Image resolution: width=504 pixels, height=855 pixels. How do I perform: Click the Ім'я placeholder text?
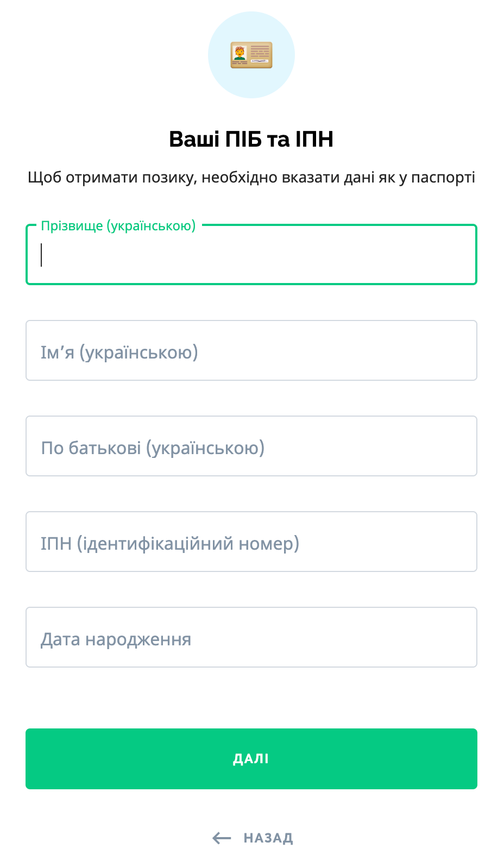119,353
